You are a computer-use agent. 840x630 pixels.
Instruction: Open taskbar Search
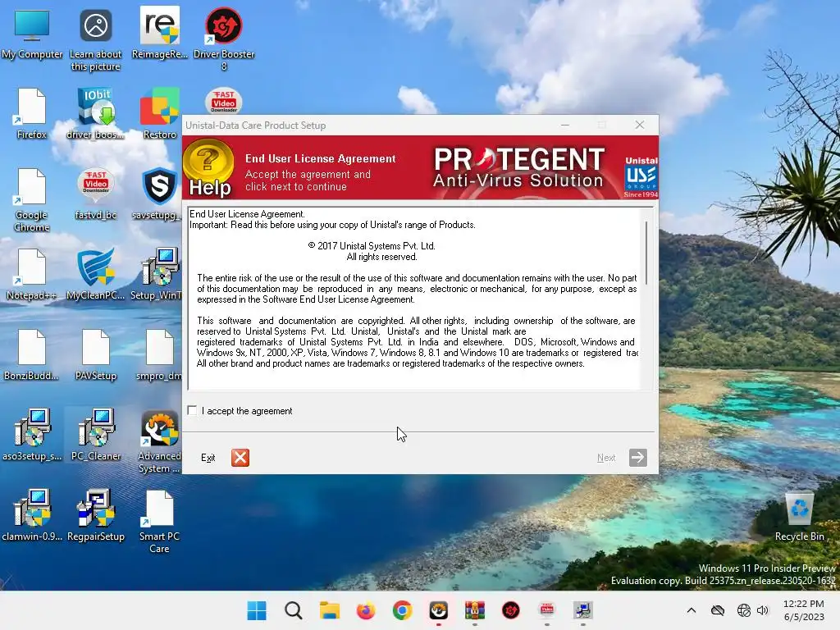pyautogui.click(x=293, y=610)
